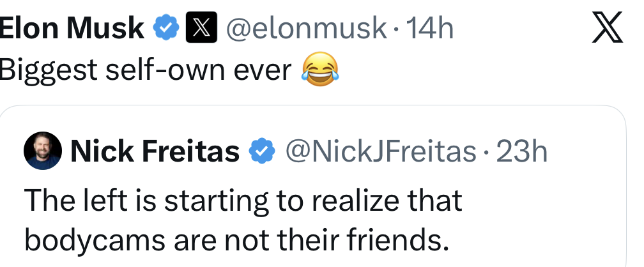Screen dimensions: 644x267
Task: Open the 14h post timestamp
Action: point(430,29)
